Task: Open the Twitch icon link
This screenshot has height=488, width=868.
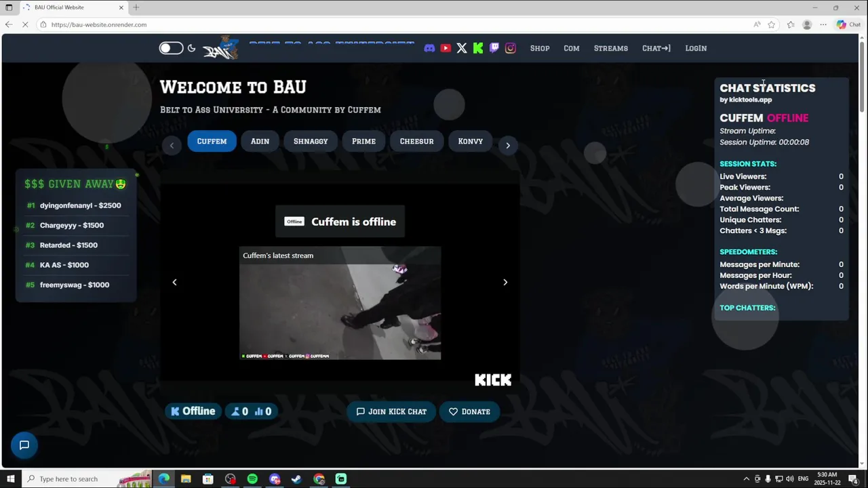Action: (x=494, y=48)
